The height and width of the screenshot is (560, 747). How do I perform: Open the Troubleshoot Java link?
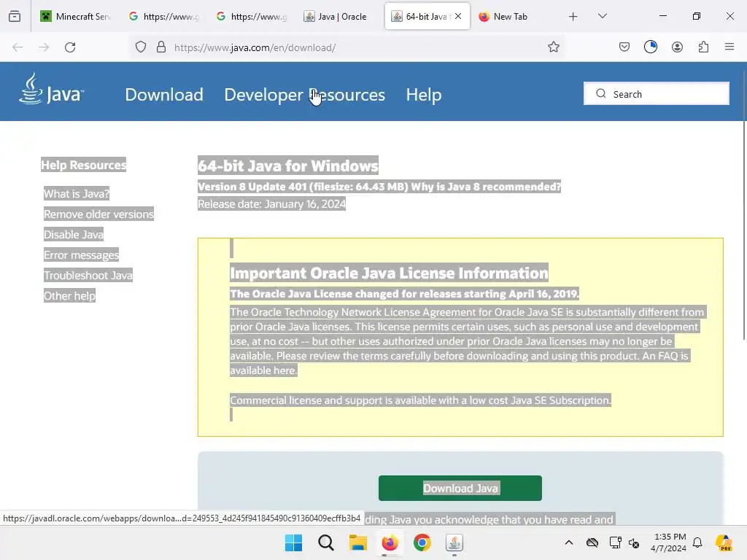pyautogui.click(x=88, y=276)
